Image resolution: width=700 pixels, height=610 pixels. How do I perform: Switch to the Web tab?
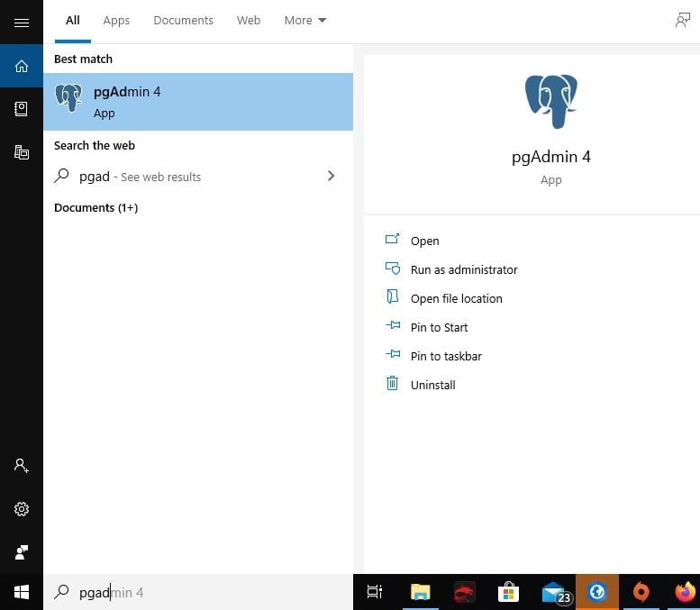coord(249,20)
